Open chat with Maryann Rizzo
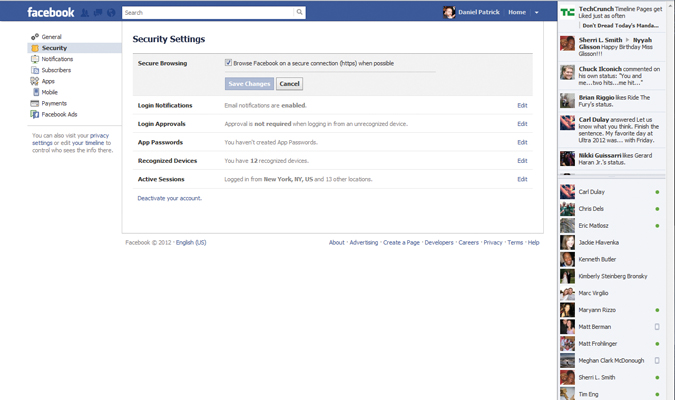Viewport: 675px width, 400px height. pyautogui.click(x=599, y=310)
